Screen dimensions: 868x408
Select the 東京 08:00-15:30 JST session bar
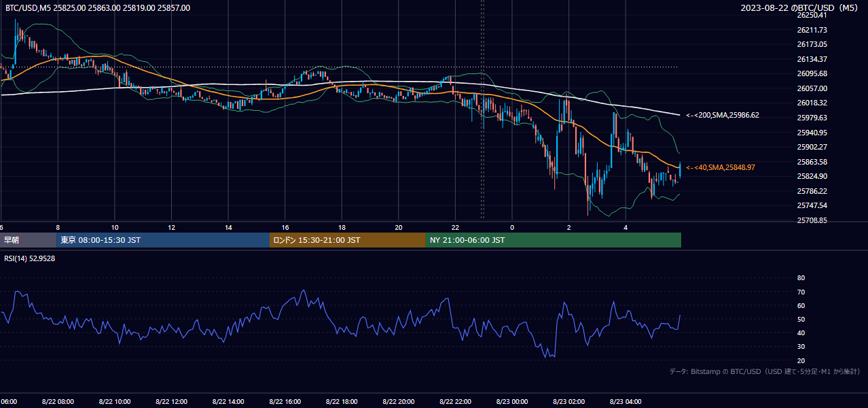tap(163, 240)
